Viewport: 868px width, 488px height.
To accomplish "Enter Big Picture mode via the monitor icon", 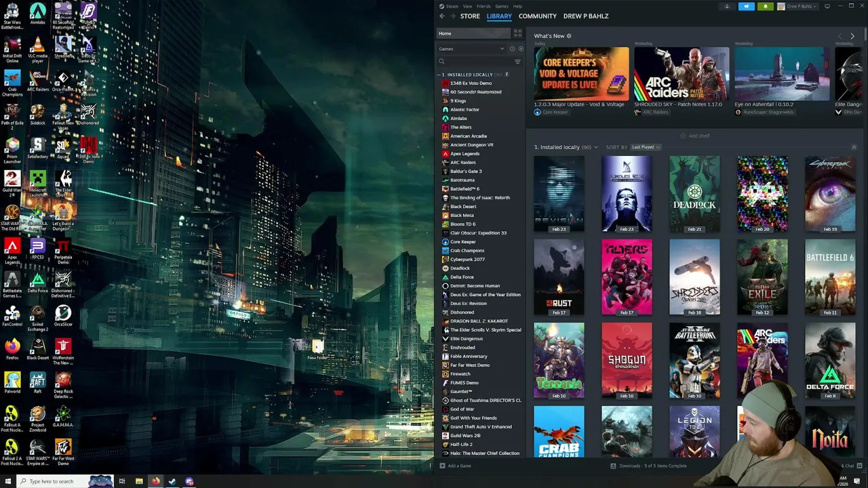I will (827, 6).
